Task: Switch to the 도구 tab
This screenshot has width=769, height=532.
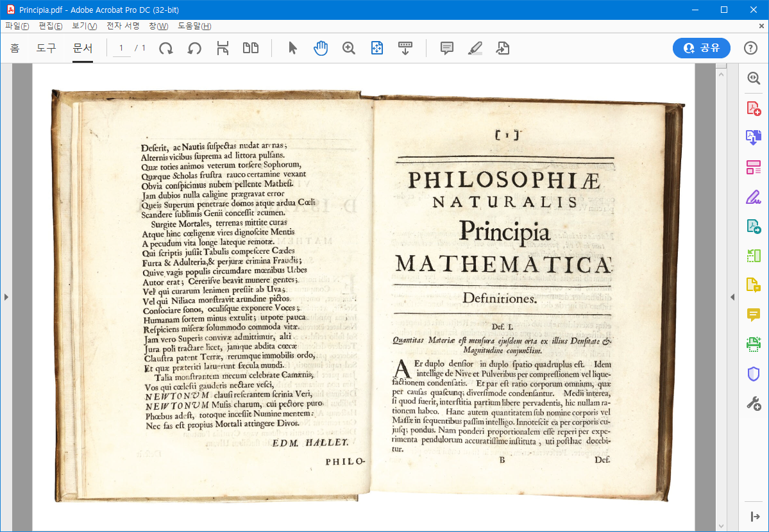Action: pyautogui.click(x=46, y=48)
